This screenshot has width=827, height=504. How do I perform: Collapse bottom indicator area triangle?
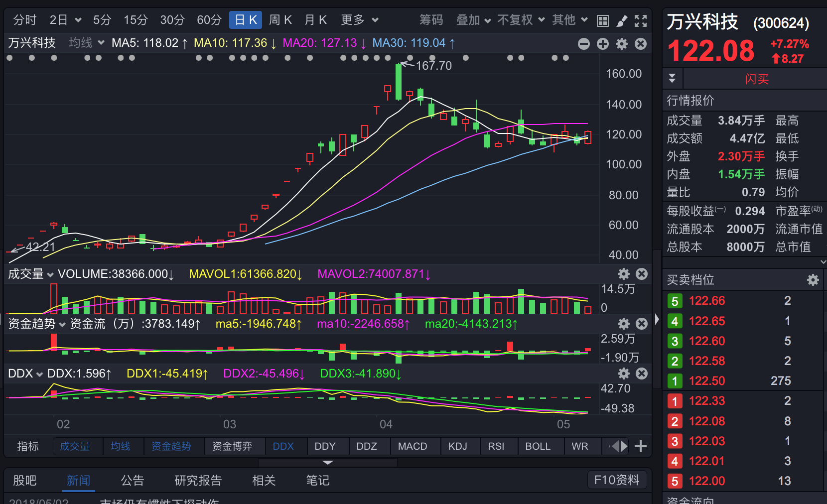coord(328,463)
